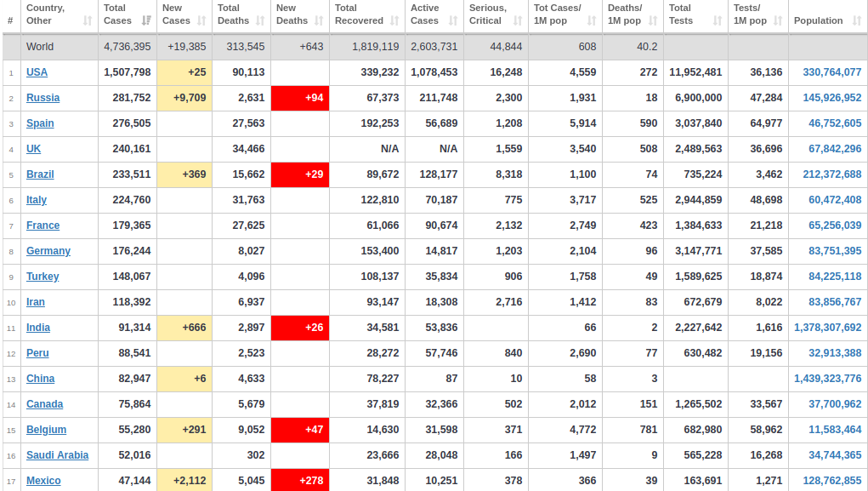The width and height of the screenshot is (868, 491).
Task: Click the Saudi Arabia link
Action: tap(58, 454)
